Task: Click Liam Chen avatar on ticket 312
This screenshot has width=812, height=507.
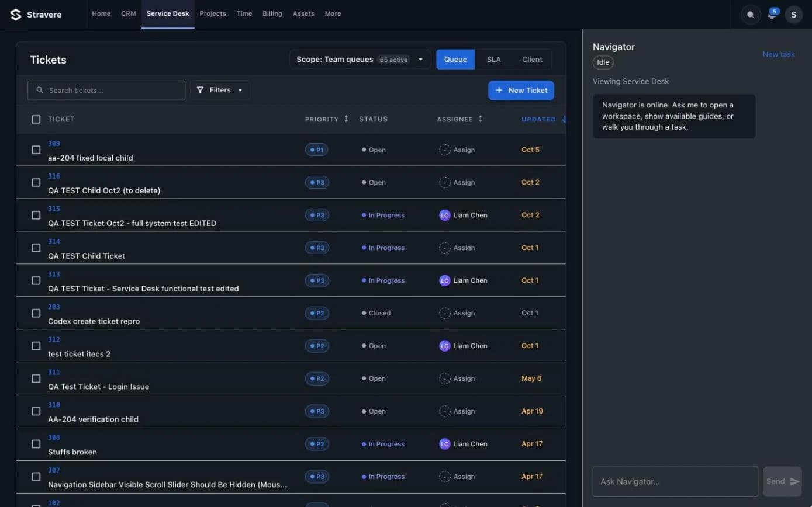Action: click(x=445, y=346)
